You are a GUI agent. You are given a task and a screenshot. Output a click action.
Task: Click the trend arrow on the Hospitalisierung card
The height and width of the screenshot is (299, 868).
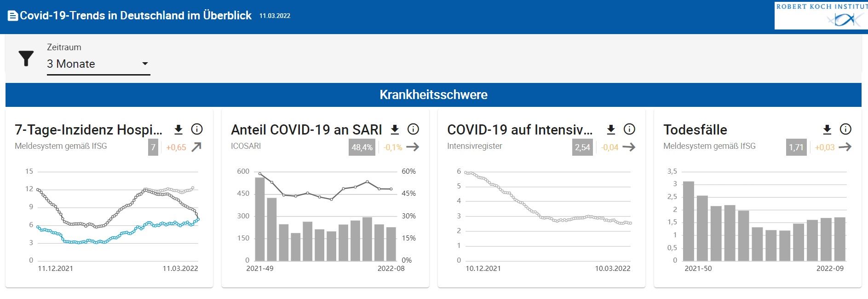(x=196, y=147)
